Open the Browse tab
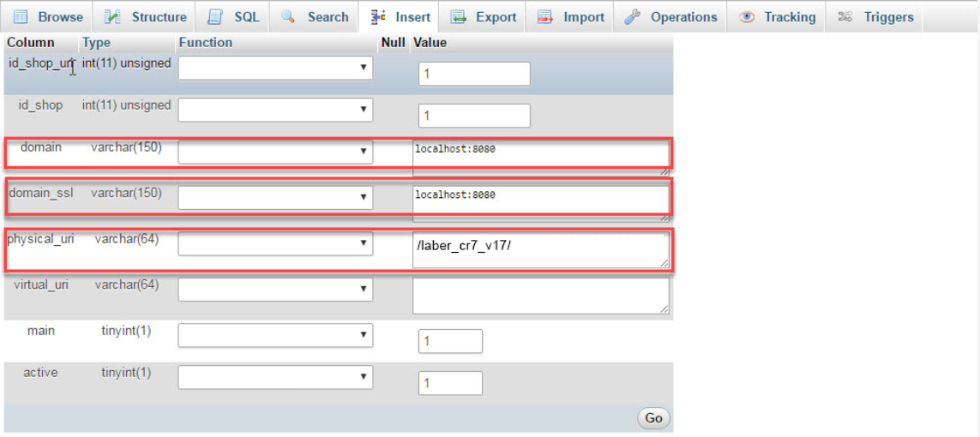980x437 pixels. click(46, 17)
